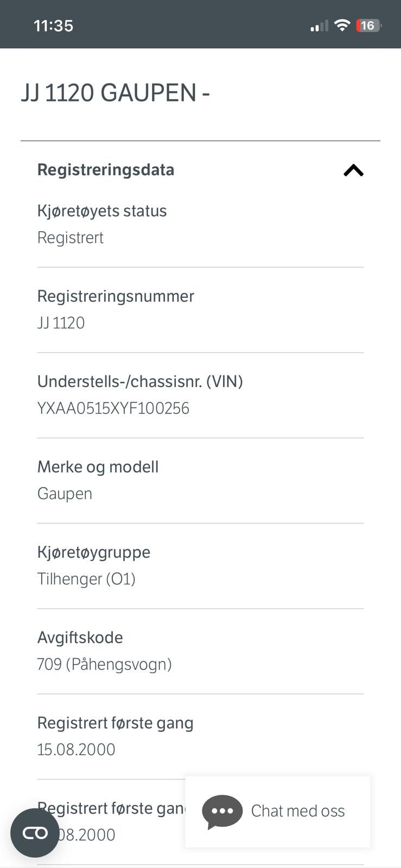Tap the Wi-Fi status icon
This screenshot has width=401, height=868.
[x=342, y=25]
